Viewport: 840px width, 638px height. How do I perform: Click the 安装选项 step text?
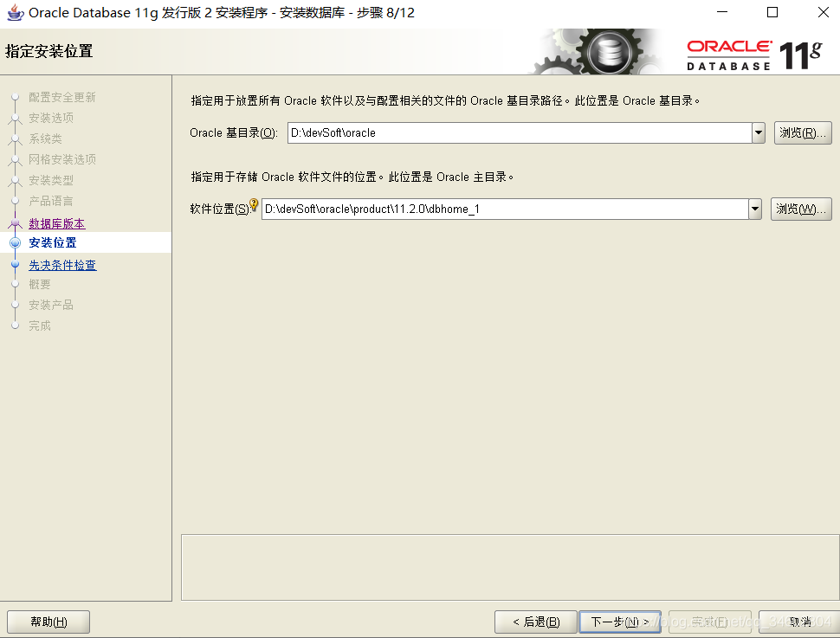click(x=51, y=118)
